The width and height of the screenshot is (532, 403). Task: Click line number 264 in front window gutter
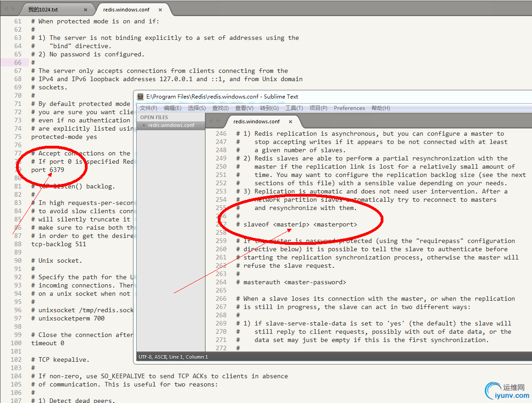click(x=221, y=282)
